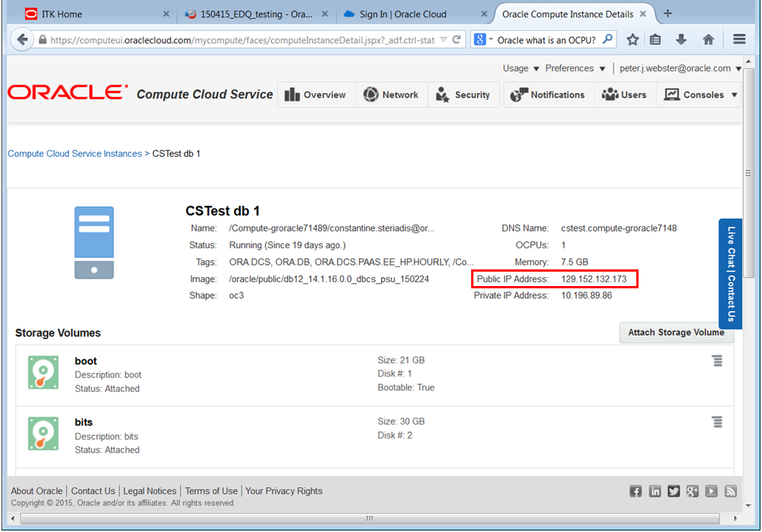Select the DNS Name value cstest.compute-groracle7148

point(619,228)
